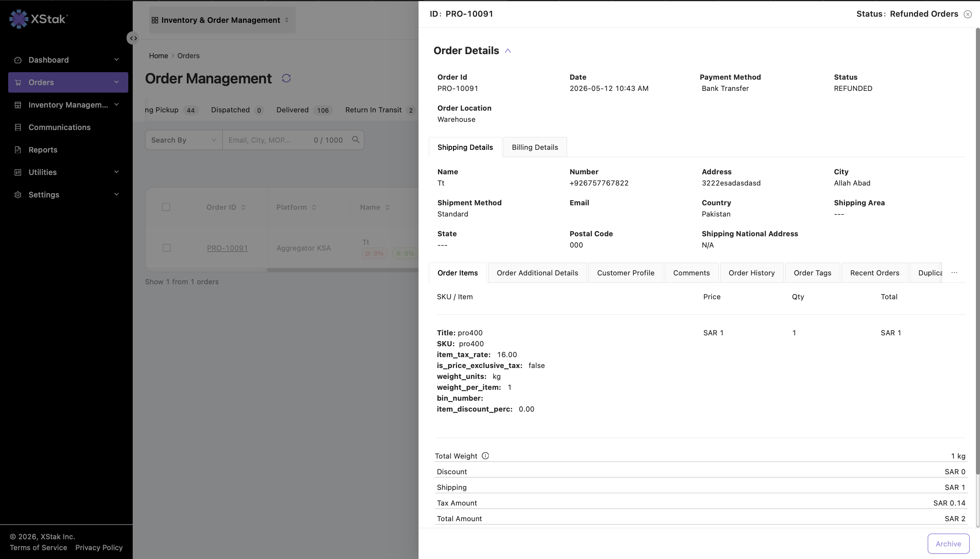Open the Order Tags tab
Image resolution: width=980 pixels, height=559 pixels.
(812, 273)
